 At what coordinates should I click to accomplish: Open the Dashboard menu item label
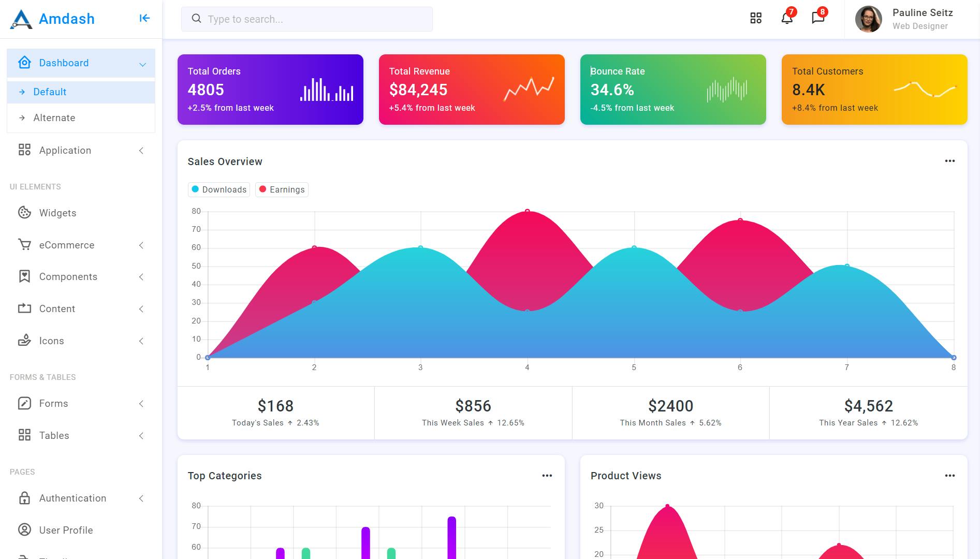pos(64,63)
